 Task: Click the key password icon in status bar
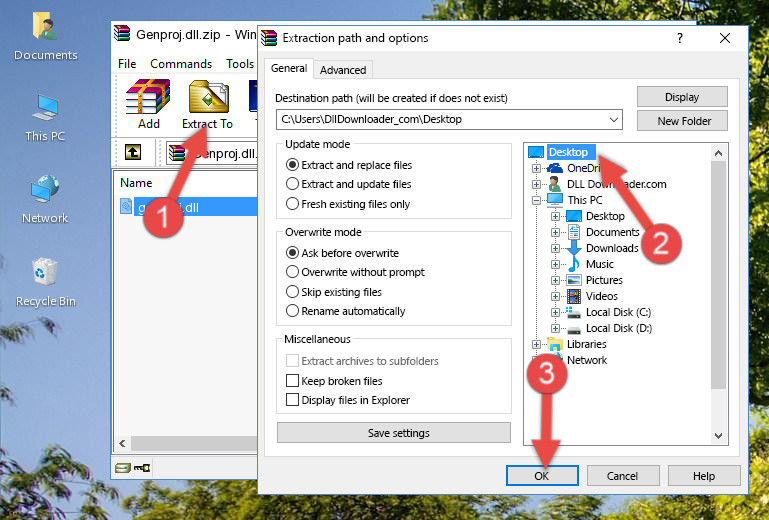click(x=142, y=468)
